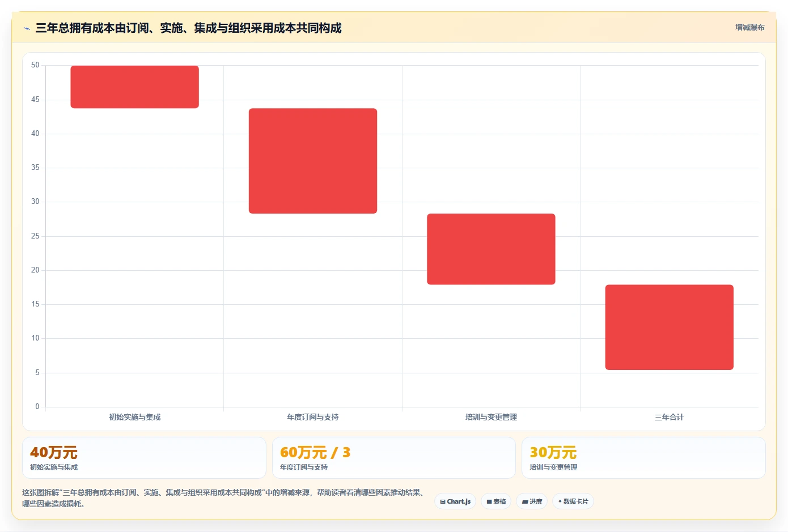Click the y-axis value 25

coord(35,236)
